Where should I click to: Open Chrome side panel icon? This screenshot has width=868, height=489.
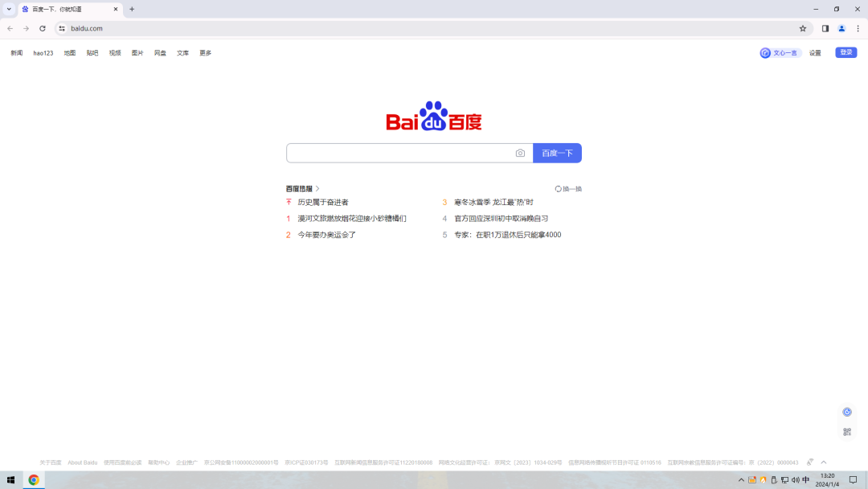[x=825, y=28]
